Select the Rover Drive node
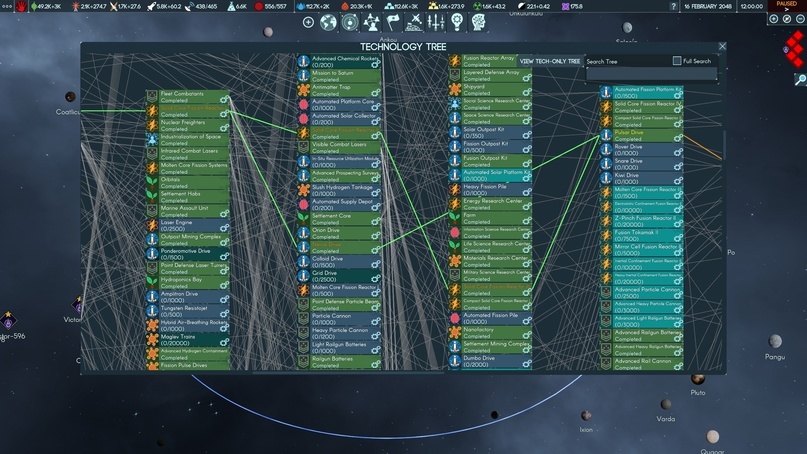Image resolution: width=807 pixels, height=454 pixels. (x=642, y=149)
